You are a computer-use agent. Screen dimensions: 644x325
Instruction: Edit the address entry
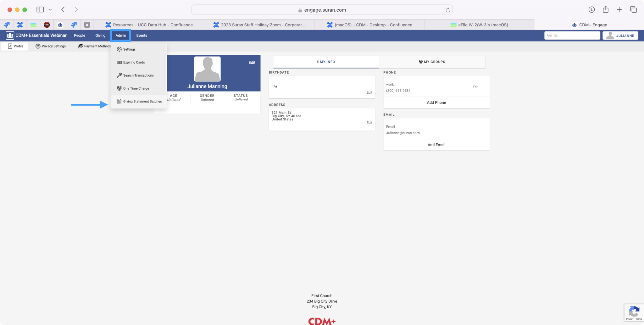tap(369, 123)
